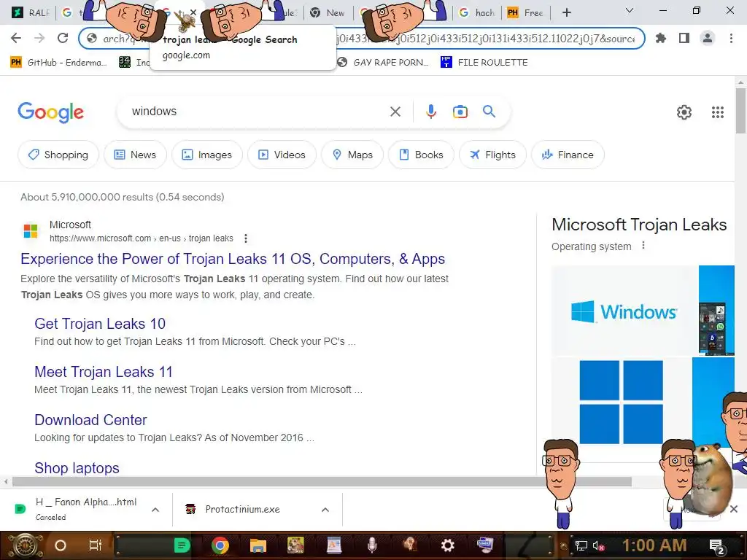Filter results by Flights
This screenshot has height=560, width=747.
coord(492,155)
